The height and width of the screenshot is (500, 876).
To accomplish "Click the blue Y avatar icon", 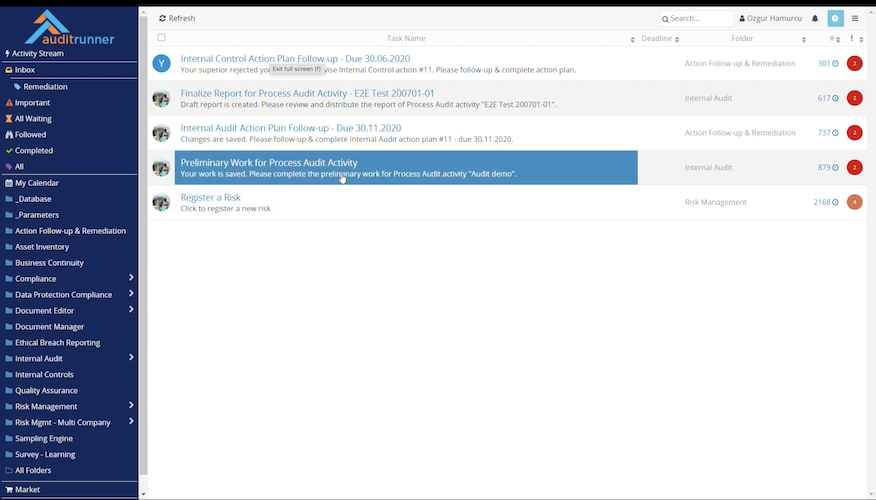I will click(161, 63).
